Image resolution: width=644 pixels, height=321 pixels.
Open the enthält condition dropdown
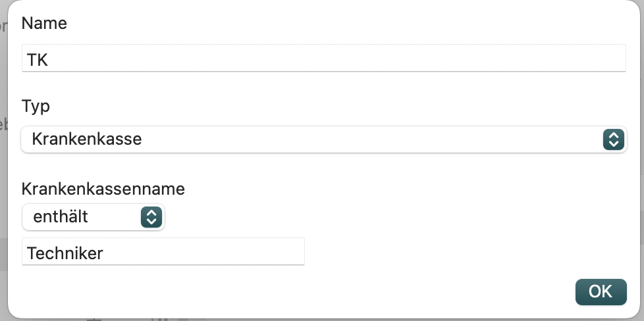coord(94,216)
